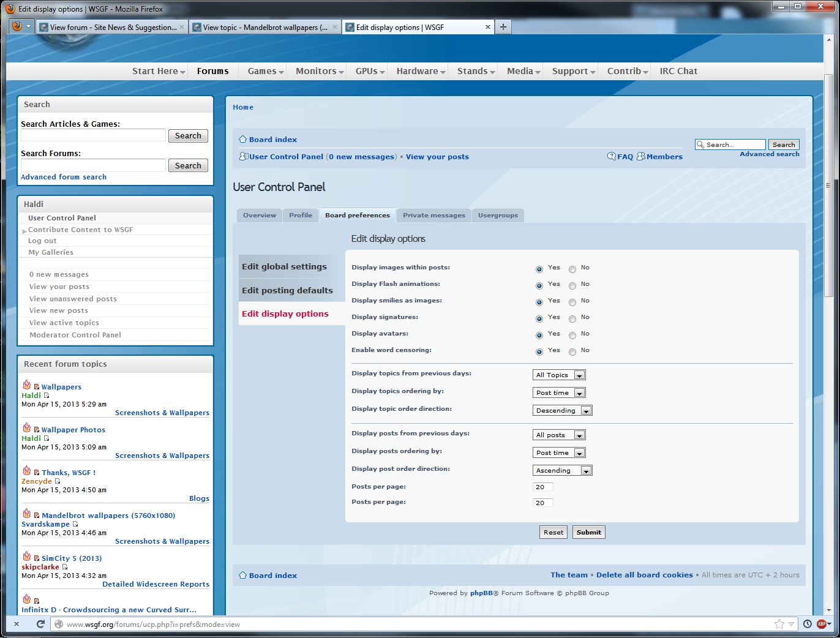Select No for Display Flash animations
The width and height of the screenshot is (840, 638).
(572, 286)
